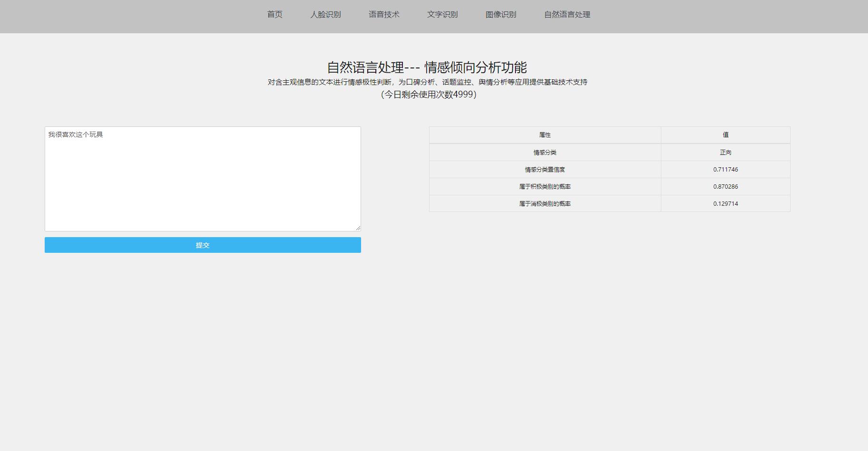This screenshot has width=868, height=451.
Task: Select the 值 column header
Action: click(725, 135)
